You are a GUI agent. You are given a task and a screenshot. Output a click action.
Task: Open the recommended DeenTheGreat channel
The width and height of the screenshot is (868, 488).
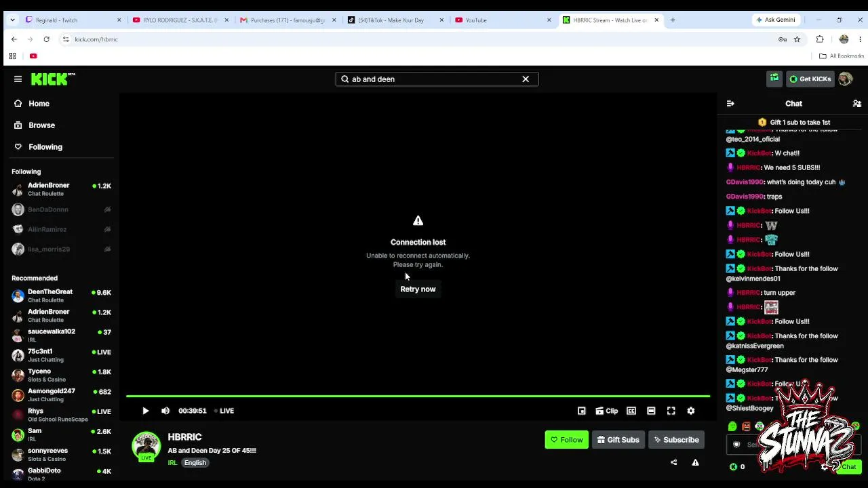point(61,296)
